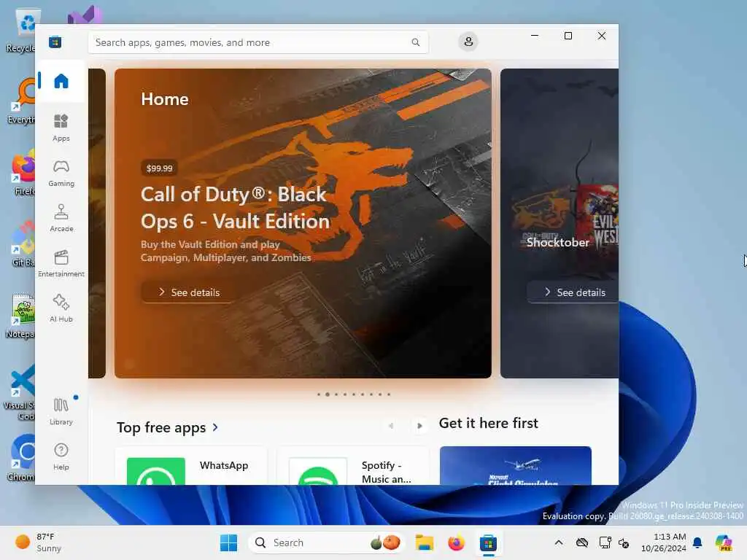The width and height of the screenshot is (747, 560).
Task: Open the Windows Start menu
Action: point(228,542)
